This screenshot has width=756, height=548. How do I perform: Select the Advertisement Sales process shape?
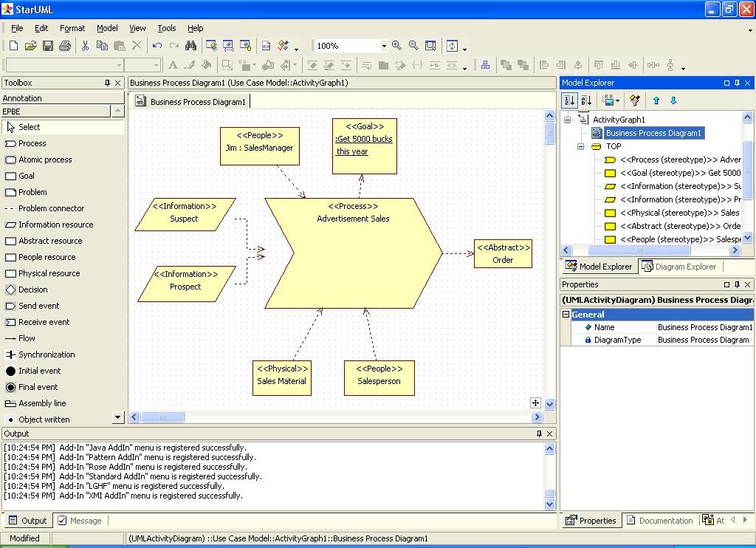coord(354,253)
